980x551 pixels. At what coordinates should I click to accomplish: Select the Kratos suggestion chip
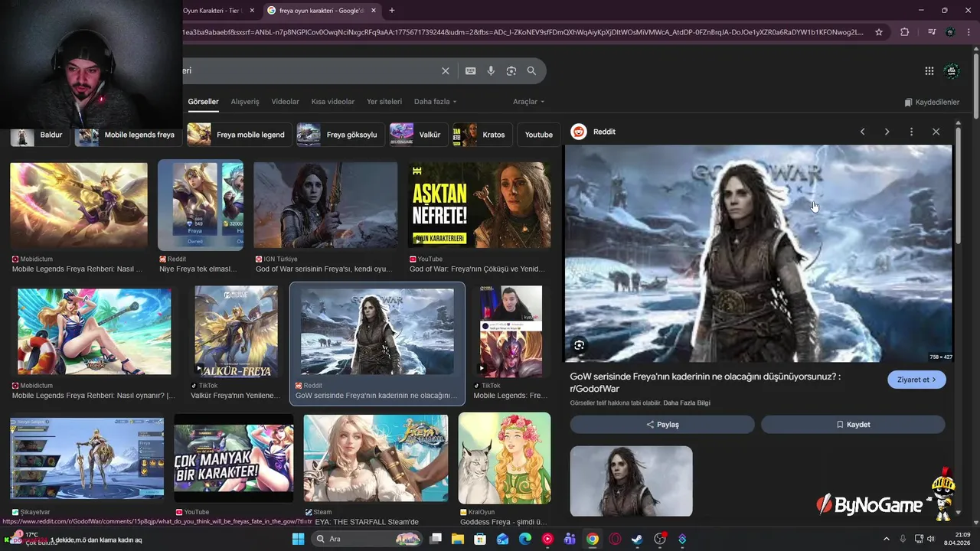pyautogui.click(x=482, y=135)
